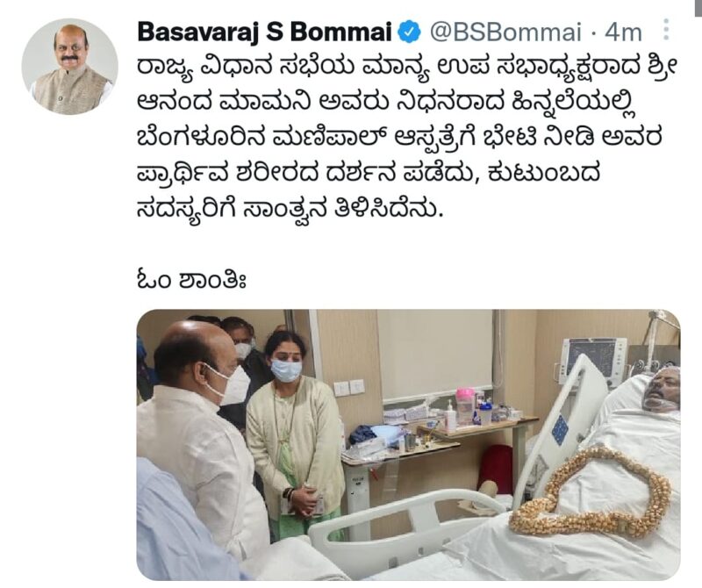Click the last line of tweet paragraph
Screen dimensions: 702x588
click(x=290, y=211)
